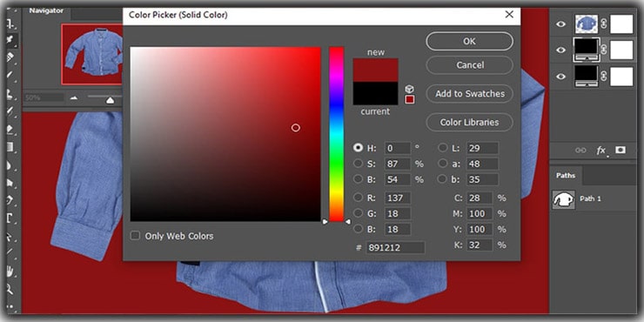Click the hex color field showing 891212

coord(395,248)
